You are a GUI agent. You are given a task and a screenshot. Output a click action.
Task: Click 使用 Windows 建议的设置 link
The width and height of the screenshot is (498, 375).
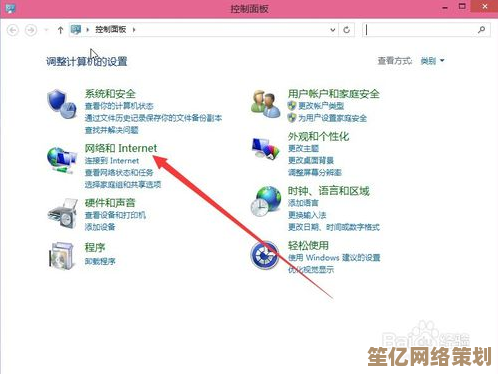coord(334,258)
